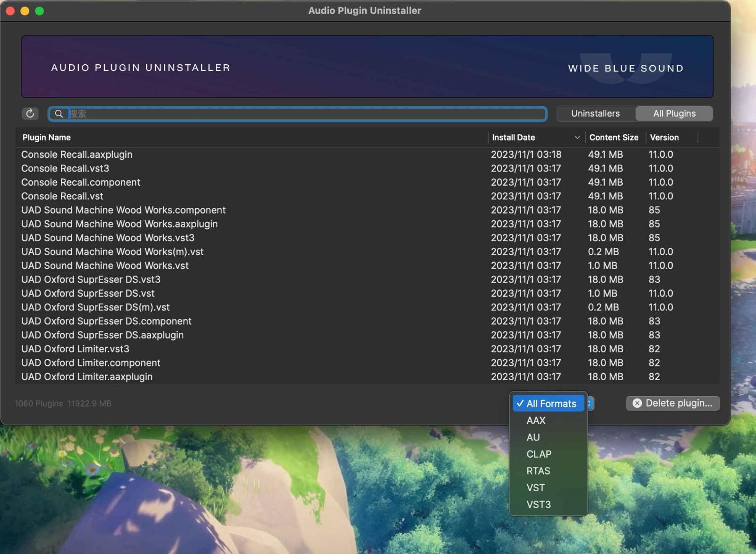
Task: Select RTAS format filter
Action: click(x=538, y=471)
